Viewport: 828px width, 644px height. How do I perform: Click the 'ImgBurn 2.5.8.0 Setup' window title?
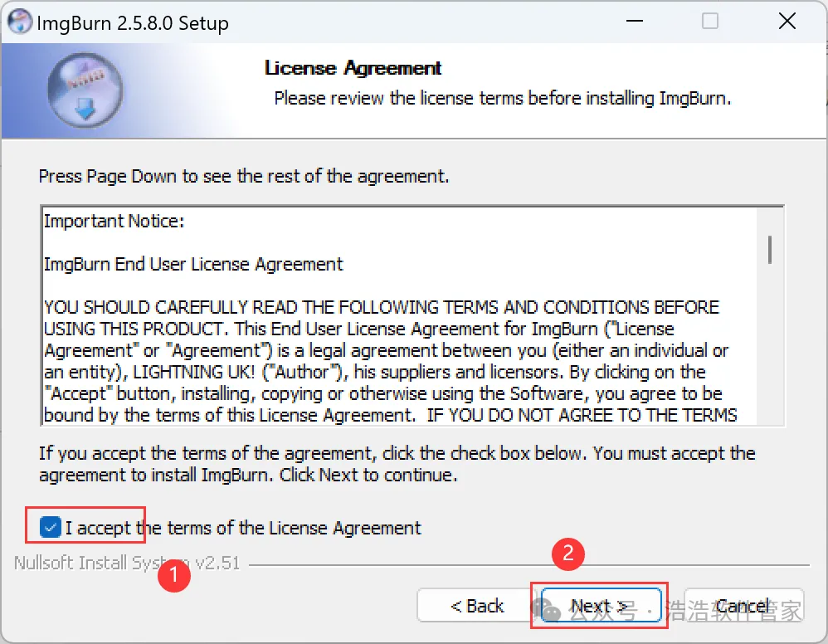pos(133,23)
